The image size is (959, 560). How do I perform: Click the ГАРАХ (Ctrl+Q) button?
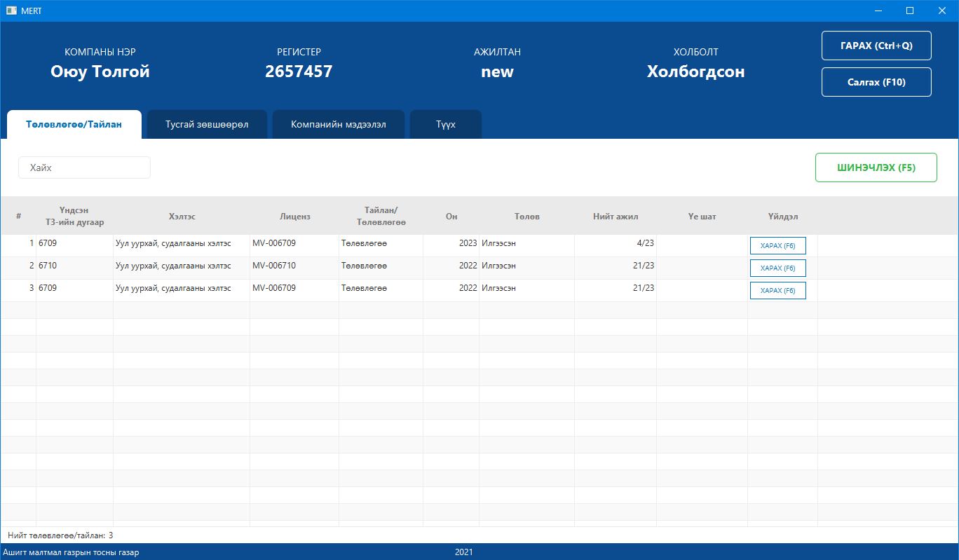point(876,46)
